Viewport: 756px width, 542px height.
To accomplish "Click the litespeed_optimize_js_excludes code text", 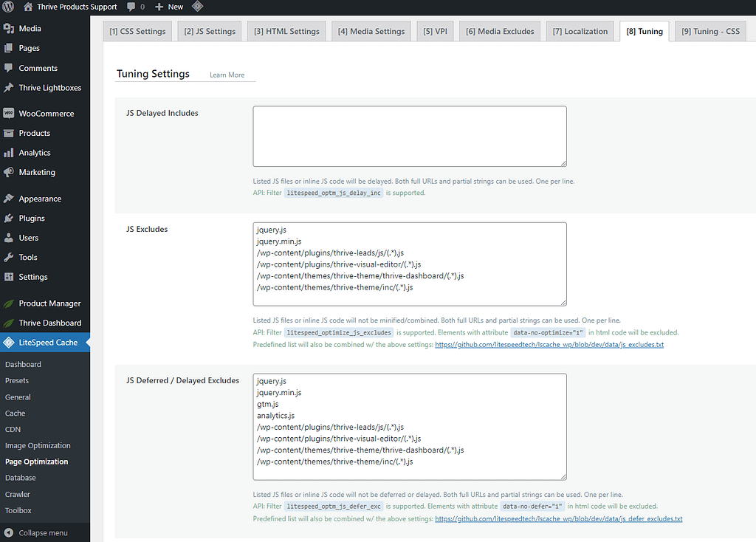I will coord(339,333).
